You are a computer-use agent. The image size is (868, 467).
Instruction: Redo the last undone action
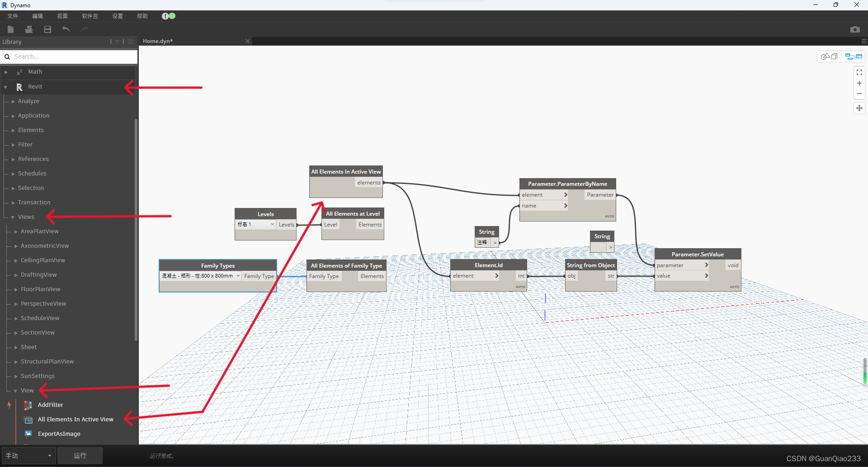tap(84, 29)
